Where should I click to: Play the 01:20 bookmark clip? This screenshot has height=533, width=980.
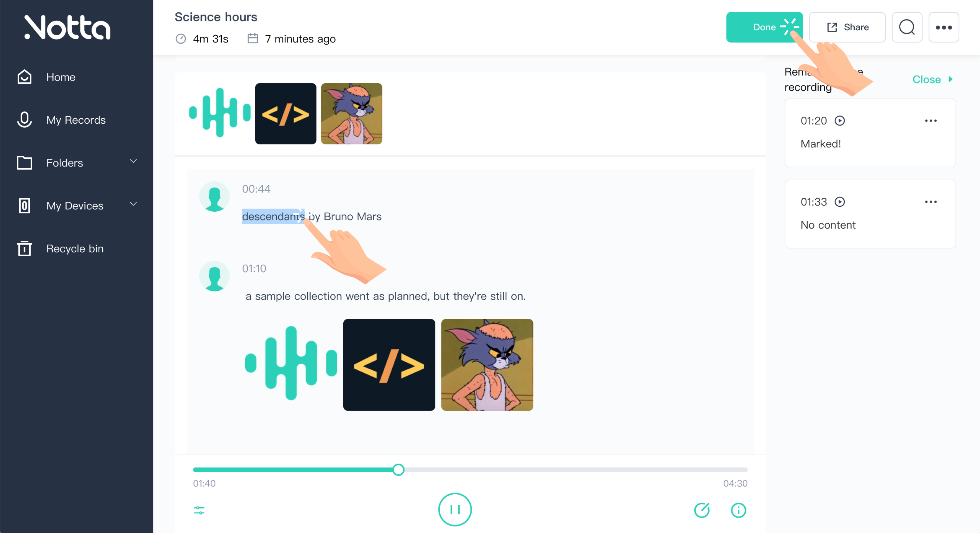[840, 121]
